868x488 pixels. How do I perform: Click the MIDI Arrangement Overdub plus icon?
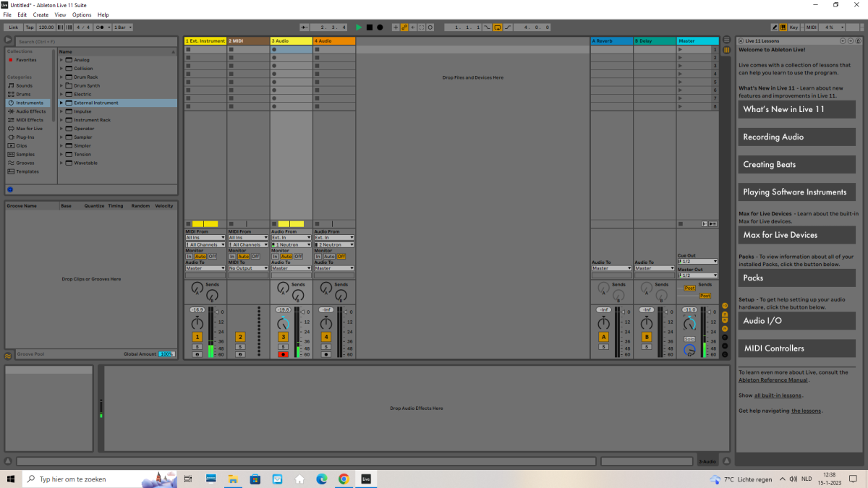tap(396, 27)
